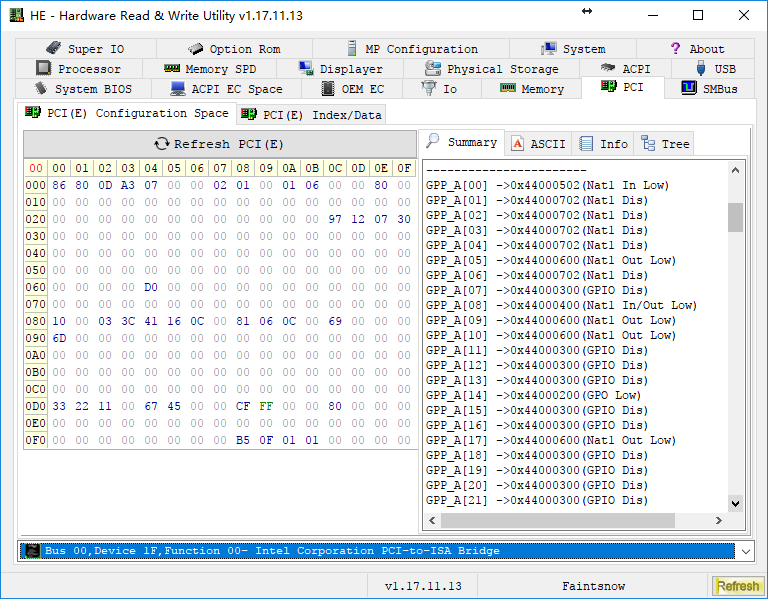The height and width of the screenshot is (599, 768).
Task: Click the System BIOS icon
Action: pos(41,89)
